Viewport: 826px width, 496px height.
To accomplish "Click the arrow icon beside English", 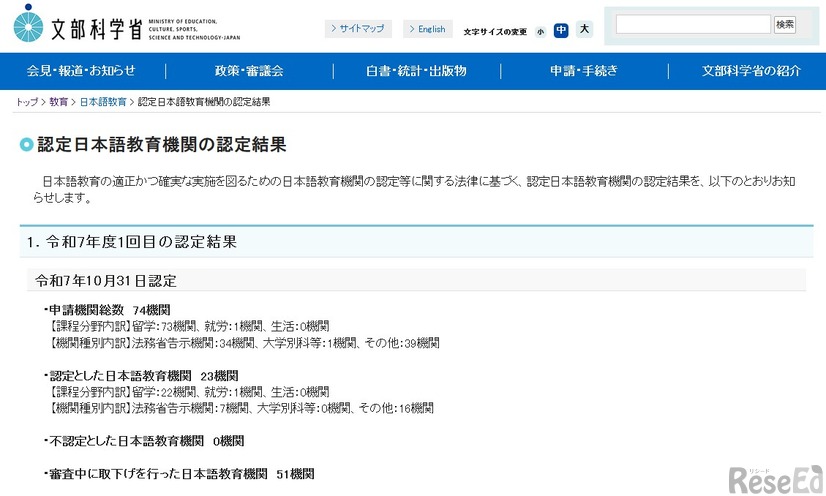I will pos(411,29).
